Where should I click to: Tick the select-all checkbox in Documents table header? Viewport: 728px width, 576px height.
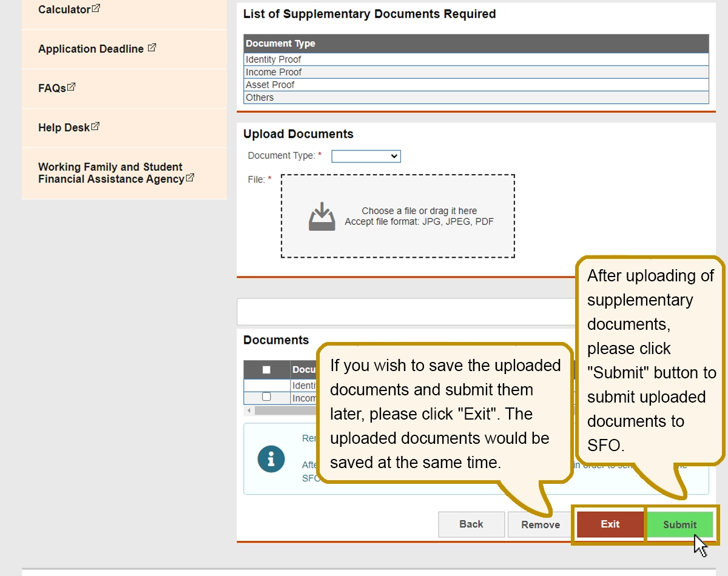tap(266, 369)
